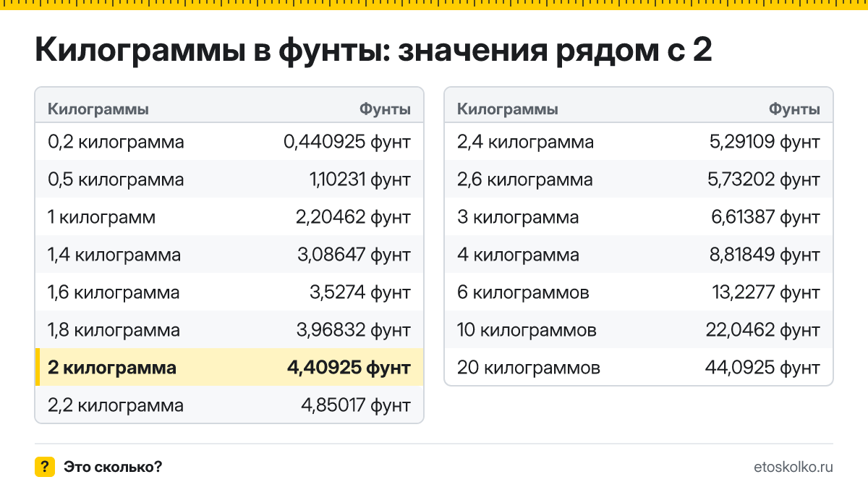The width and height of the screenshot is (868, 490).
Task: Select the '2,6 килограмма' cell
Action: (x=525, y=179)
